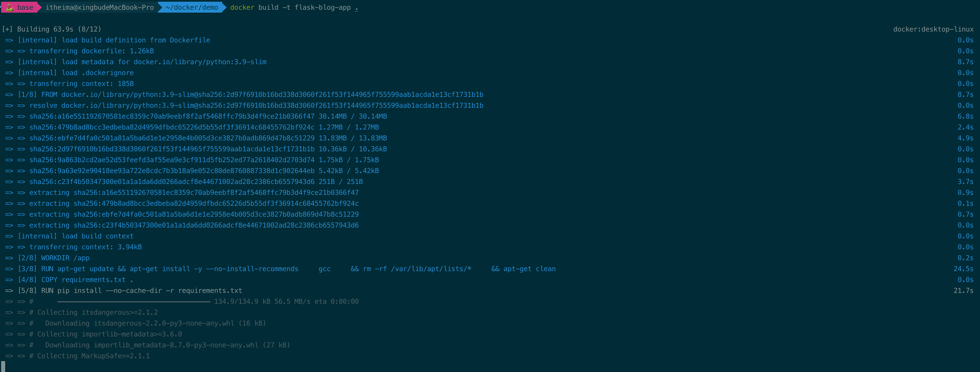Click the docker:desktop-linux label at right
This screenshot has height=372, width=980.
click(933, 29)
